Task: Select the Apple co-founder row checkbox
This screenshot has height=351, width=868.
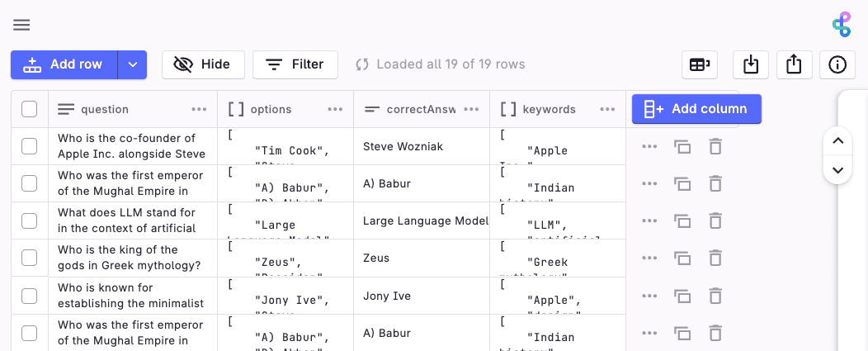Action: point(30,146)
